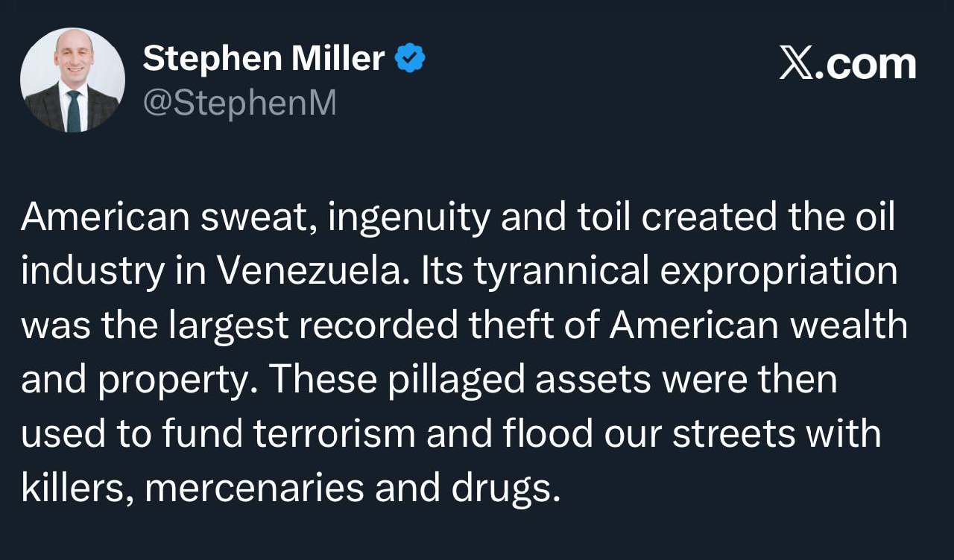The height and width of the screenshot is (560, 954).
Task: Click the word "expropriation" in the post
Action: pyautogui.click(x=779, y=273)
